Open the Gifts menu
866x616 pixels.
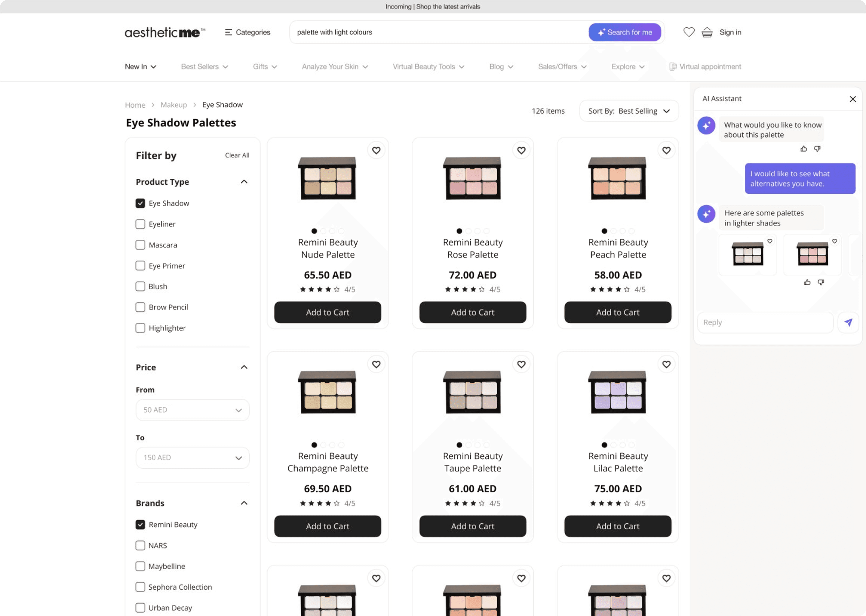point(265,67)
